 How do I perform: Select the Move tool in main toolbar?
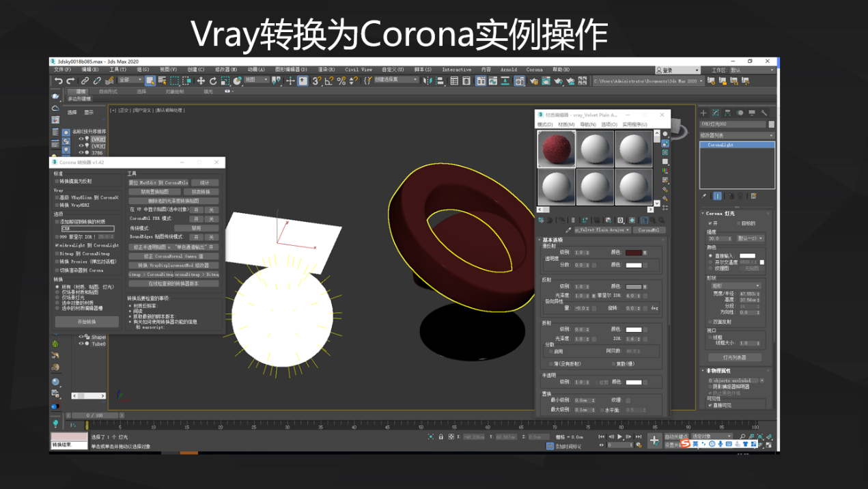[201, 81]
